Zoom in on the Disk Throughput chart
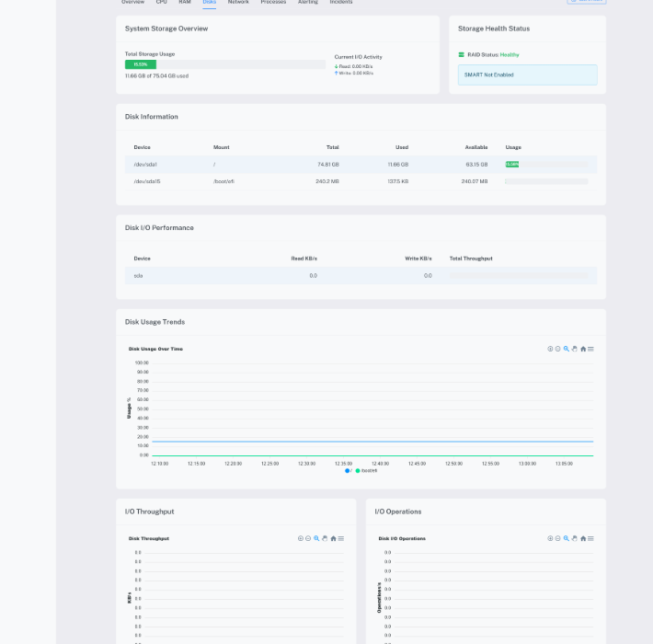 [x=300, y=538]
